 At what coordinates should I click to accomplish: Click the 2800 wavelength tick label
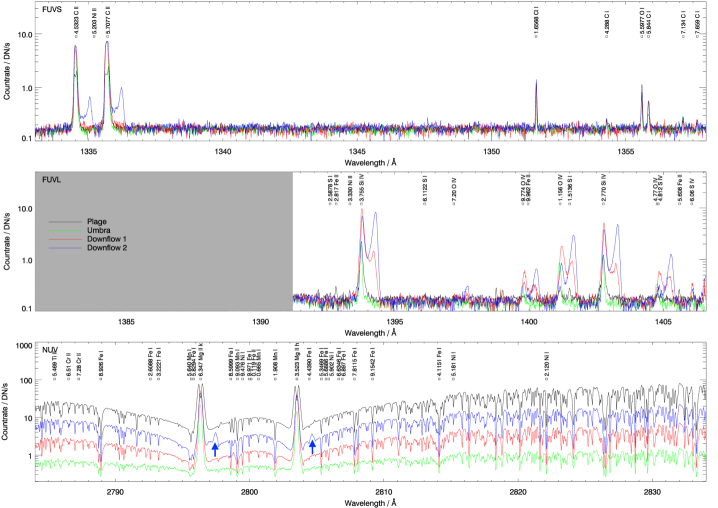point(250,492)
